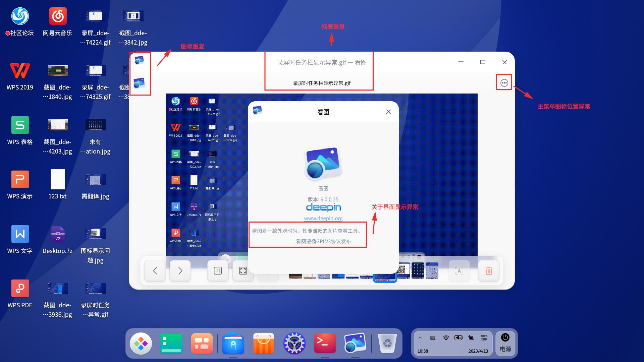Image resolution: width=644 pixels, height=362 pixels.
Task: Select the 社区论坛 desktop icon
Action: coord(20,21)
